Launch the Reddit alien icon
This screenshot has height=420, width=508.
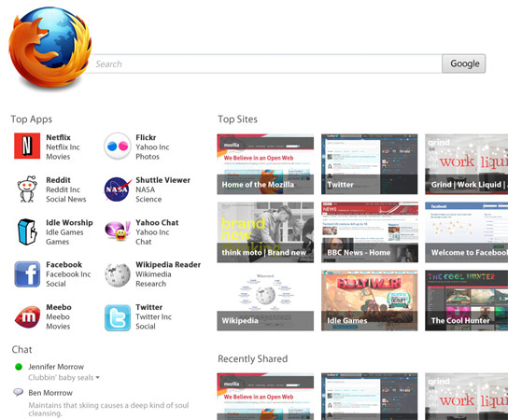[x=27, y=189]
